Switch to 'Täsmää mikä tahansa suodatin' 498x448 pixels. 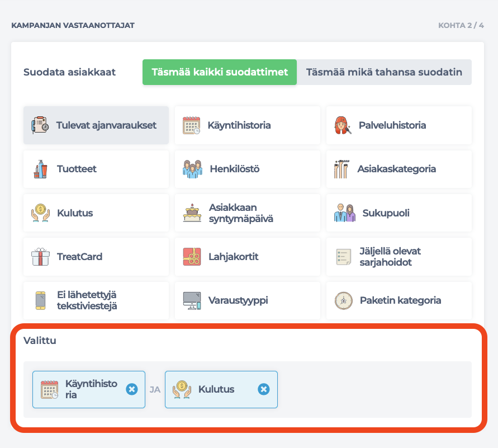[x=384, y=72]
